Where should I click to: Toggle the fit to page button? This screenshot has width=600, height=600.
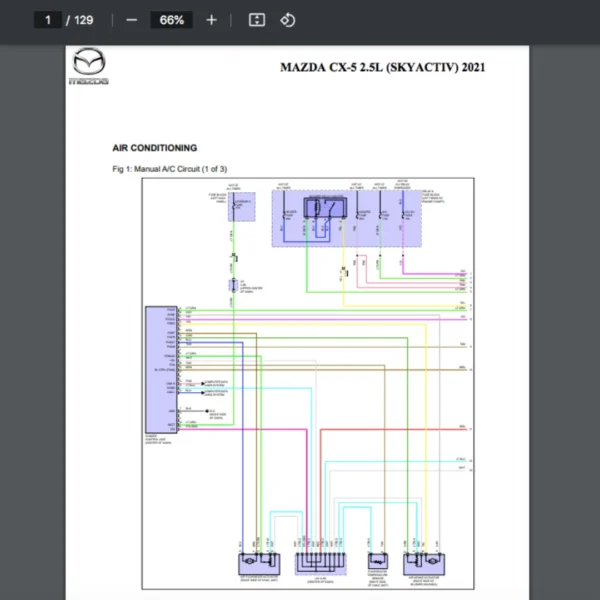pos(257,20)
